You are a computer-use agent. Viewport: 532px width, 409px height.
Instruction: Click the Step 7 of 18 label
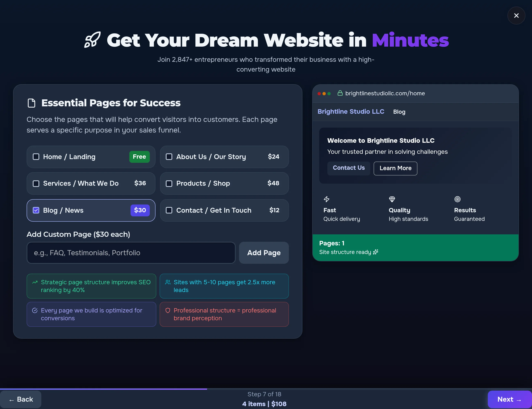264,394
